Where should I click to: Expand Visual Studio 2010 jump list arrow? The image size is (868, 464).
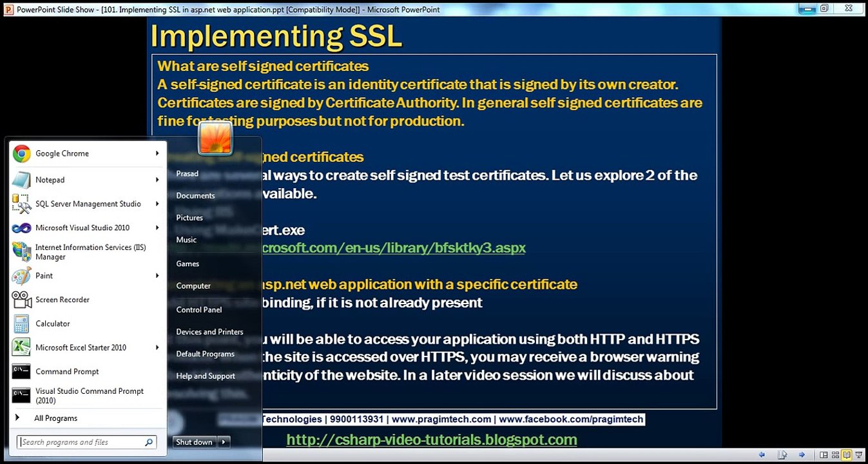[157, 227]
